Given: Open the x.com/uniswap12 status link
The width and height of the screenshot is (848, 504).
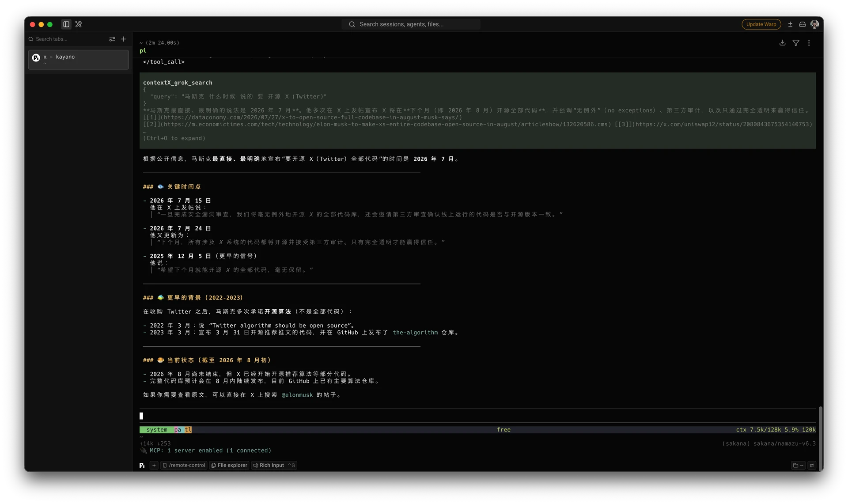Looking at the screenshot, I should coord(713,125).
